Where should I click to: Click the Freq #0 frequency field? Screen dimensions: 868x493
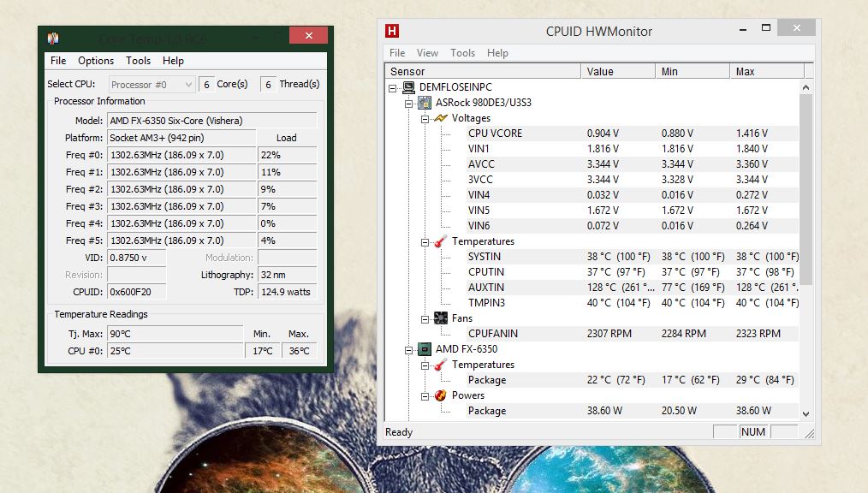(181, 155)
